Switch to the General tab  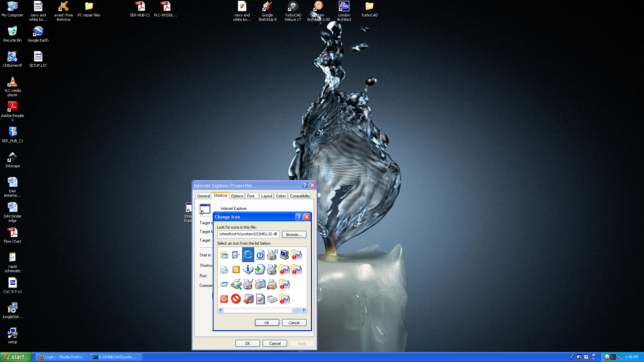[x=203, y=196]
